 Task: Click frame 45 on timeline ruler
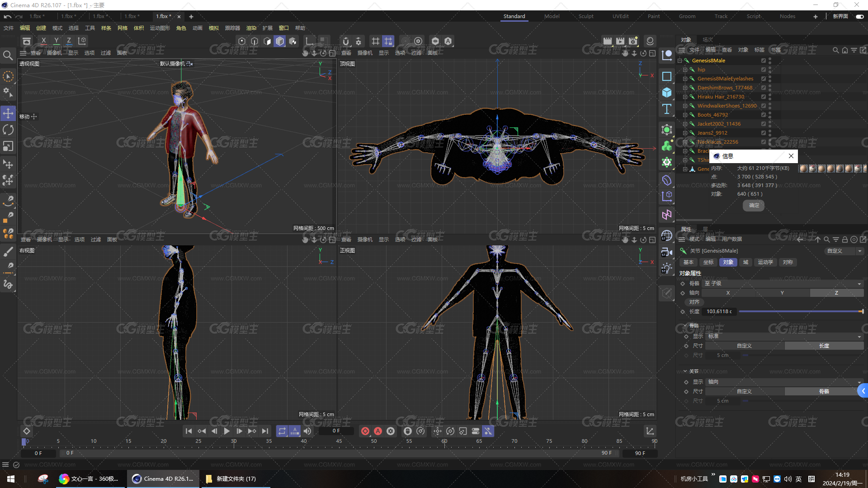click(x=339, y=441)
